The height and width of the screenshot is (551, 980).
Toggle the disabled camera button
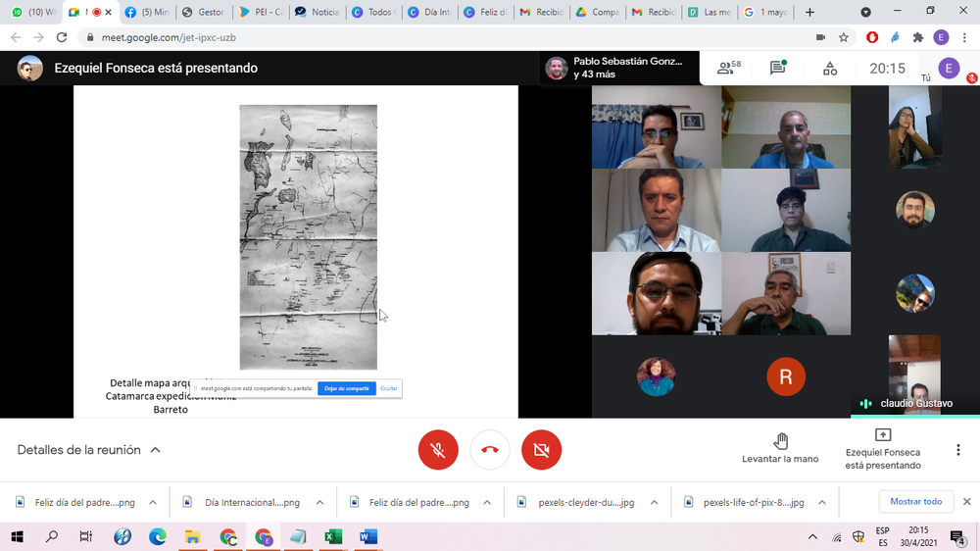[x=541, y=450]
